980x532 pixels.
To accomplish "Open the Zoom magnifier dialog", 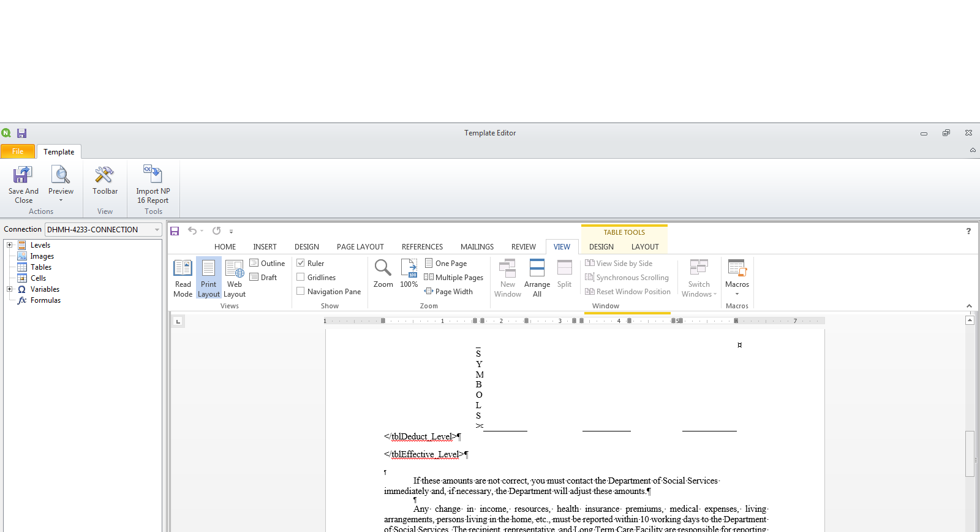I will pos(383,273).
